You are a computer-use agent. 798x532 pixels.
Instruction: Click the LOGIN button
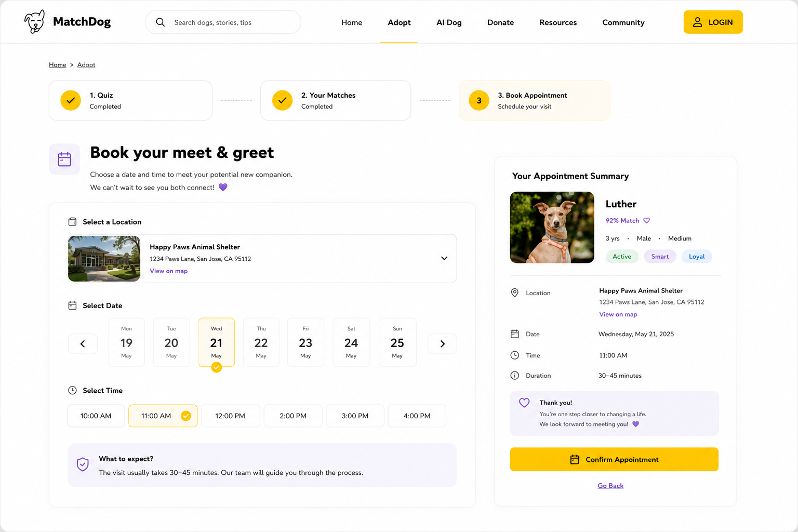(713, 22)
